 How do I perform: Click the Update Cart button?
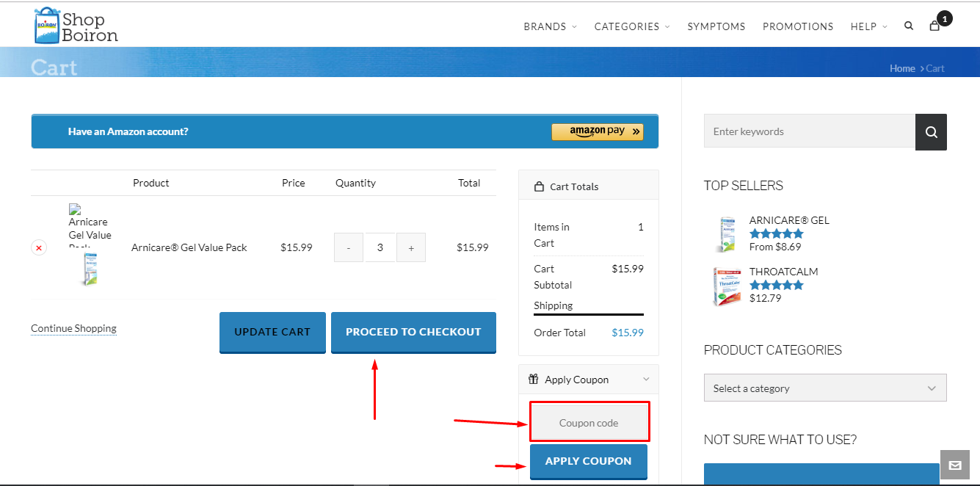click(272, 332)
